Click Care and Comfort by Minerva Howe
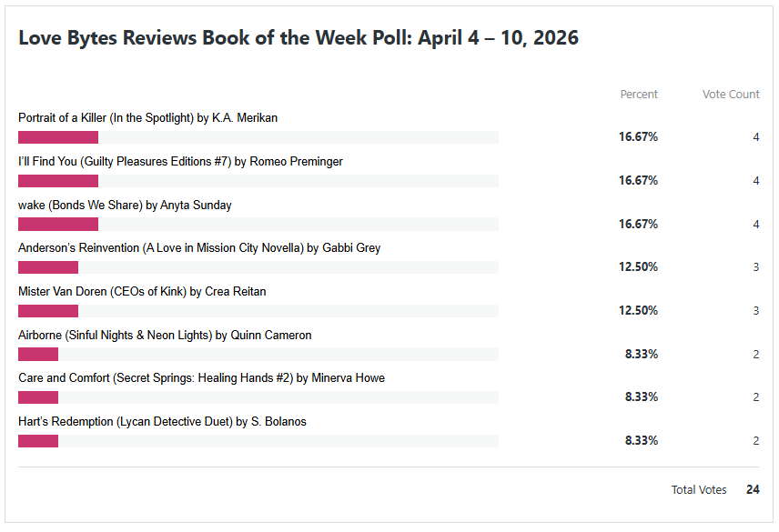 point(201,378)
